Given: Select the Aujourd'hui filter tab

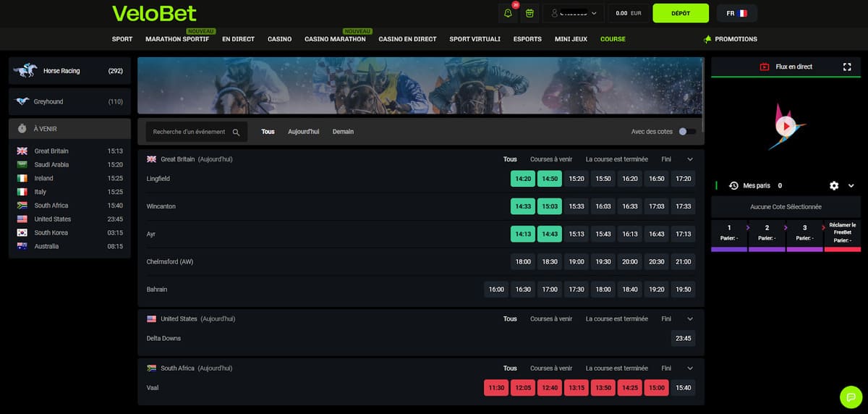Looking at the screenshot, I should (303, 132).
